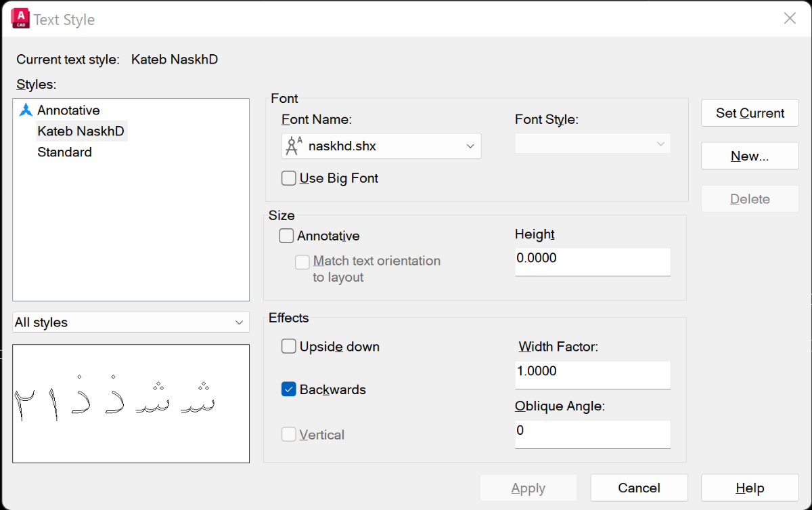Screen dimensions: 812x510
Task: Open the Font Style dropdown
Action: 593,144
